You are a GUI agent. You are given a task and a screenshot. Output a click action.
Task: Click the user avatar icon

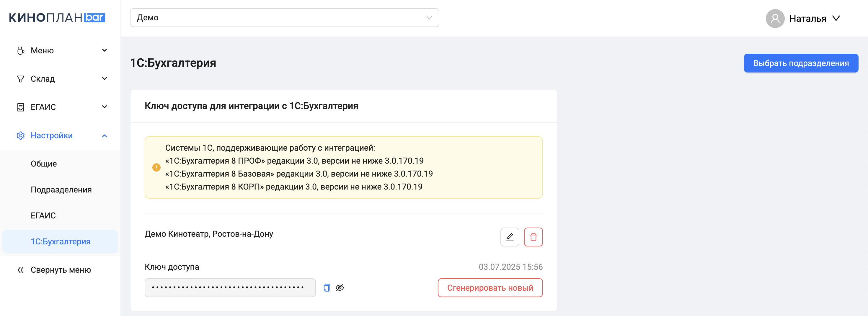(775, 19)
